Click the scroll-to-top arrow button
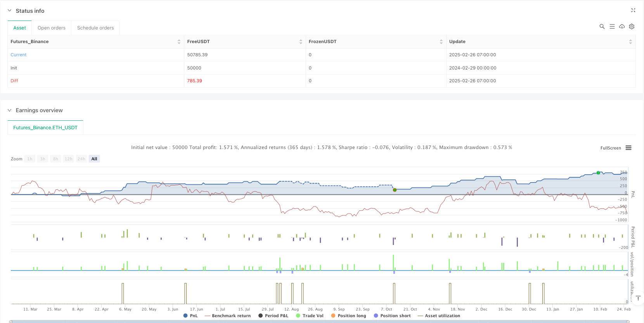The height and width of the screenshot is (323, 644). pyautogui.click(x=638, y=298)
